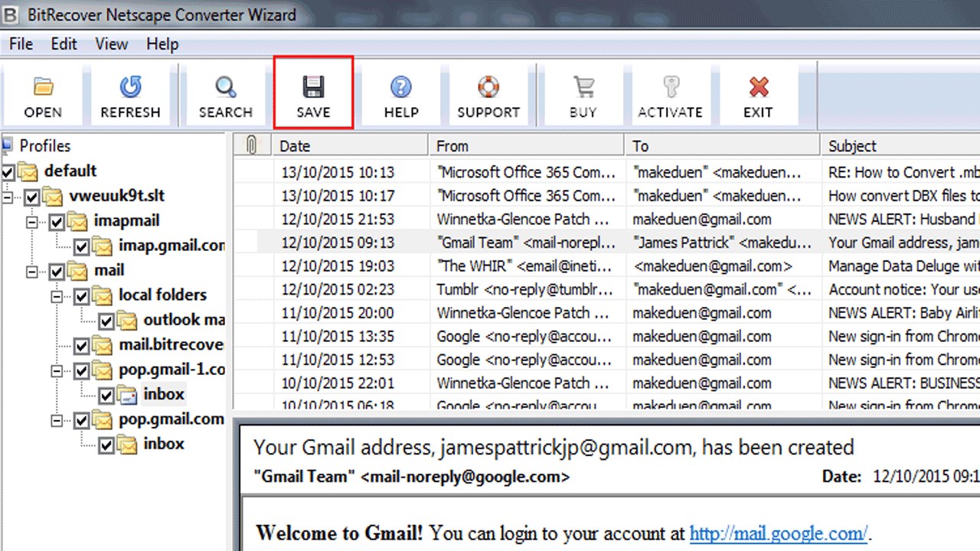Toggle the pop.gmail.com checkbox

(82, 421)
